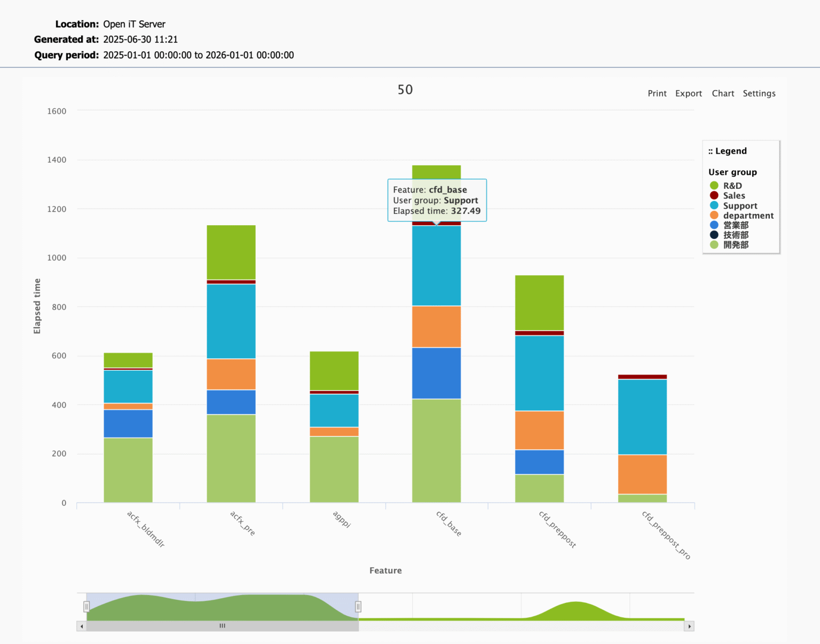Grab the navigator left range handle
This screenshot has width=820, height=644.
coord(86,607)
